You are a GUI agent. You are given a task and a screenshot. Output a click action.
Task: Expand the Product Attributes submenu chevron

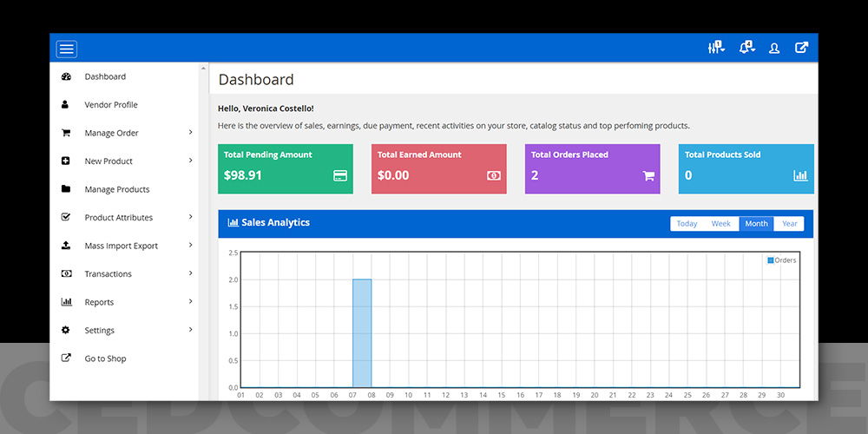point(190,217)
